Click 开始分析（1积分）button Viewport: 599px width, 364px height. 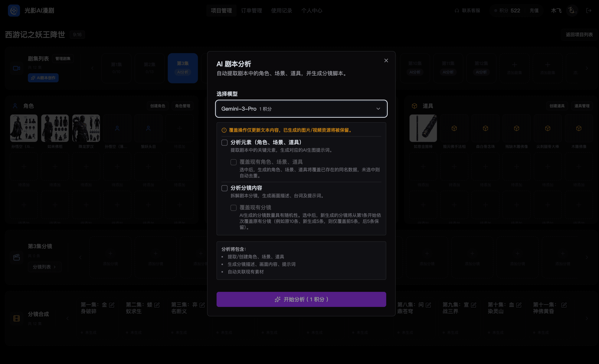301,299
